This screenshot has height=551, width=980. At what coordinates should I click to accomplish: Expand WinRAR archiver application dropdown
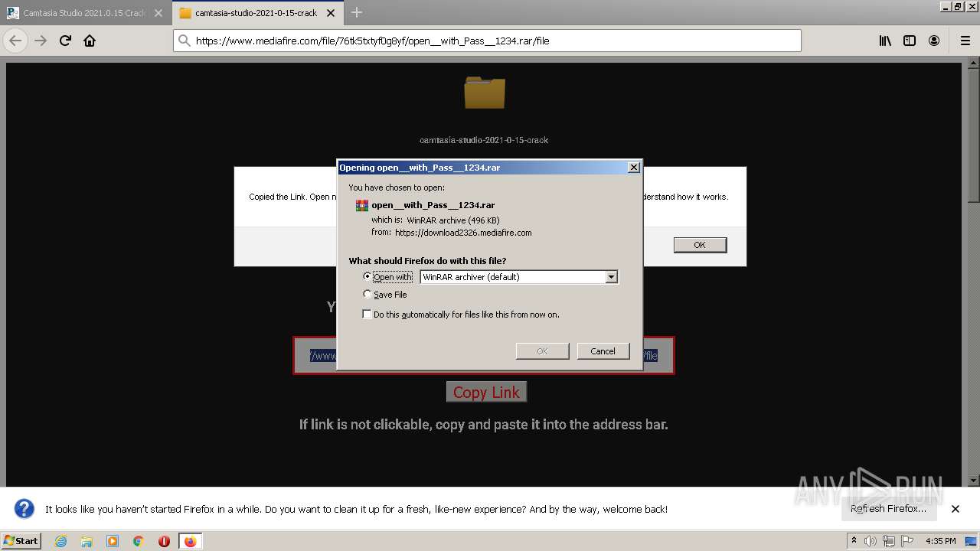[611, 277]
